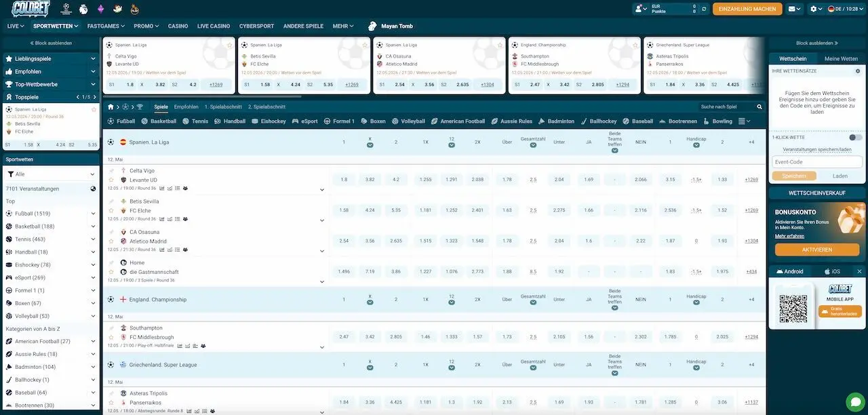Screen dimensions: 868x415
Task: Select odds 1.8 for Celta Vigo row
Action: [x=344, y=180]
